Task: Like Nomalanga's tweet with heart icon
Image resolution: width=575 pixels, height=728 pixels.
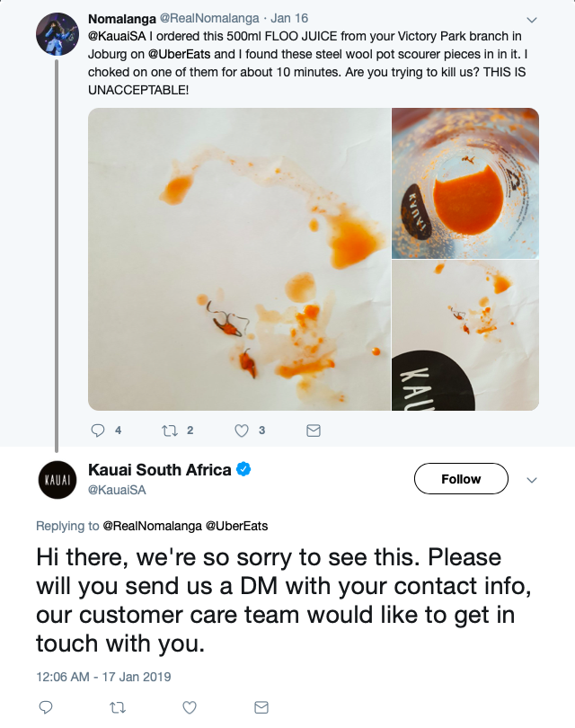Action: click(x=242, y=431)
